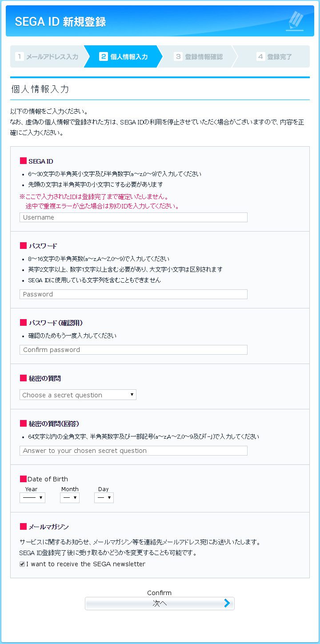Click the red square beside SEGA ID heading
The width and height of the screenshot is (320, 644).
pyautogui.click(x=23, y=161)
